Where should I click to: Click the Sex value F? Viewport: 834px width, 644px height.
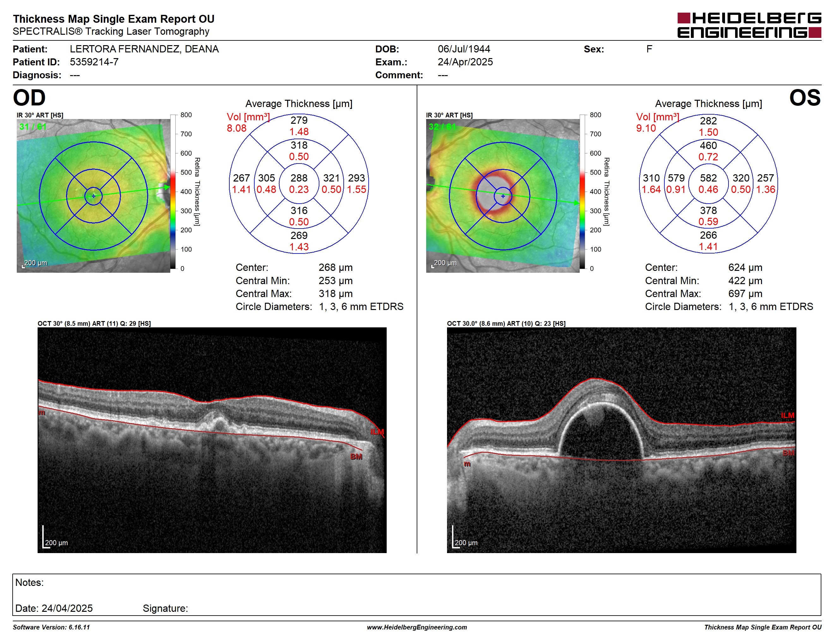coord(649,49)
